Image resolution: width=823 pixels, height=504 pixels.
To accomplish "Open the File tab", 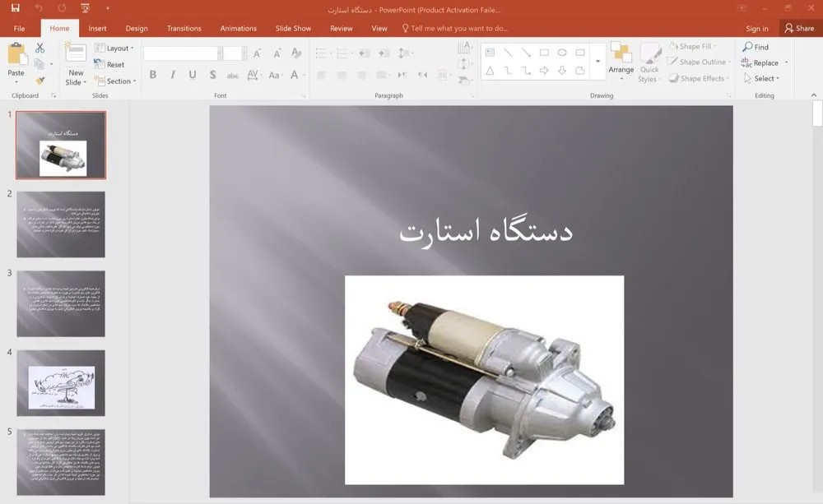I will pyautogui.click(x=20, y=28).
